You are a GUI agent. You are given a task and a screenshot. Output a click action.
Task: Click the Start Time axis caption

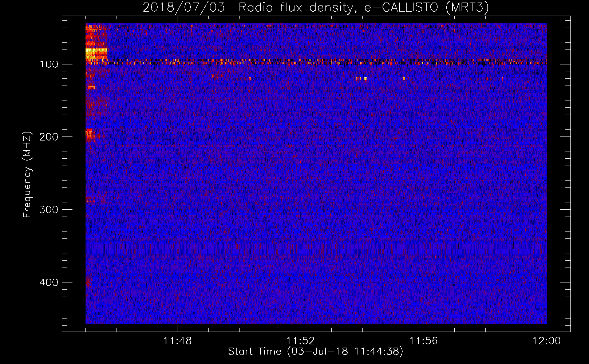316,352
